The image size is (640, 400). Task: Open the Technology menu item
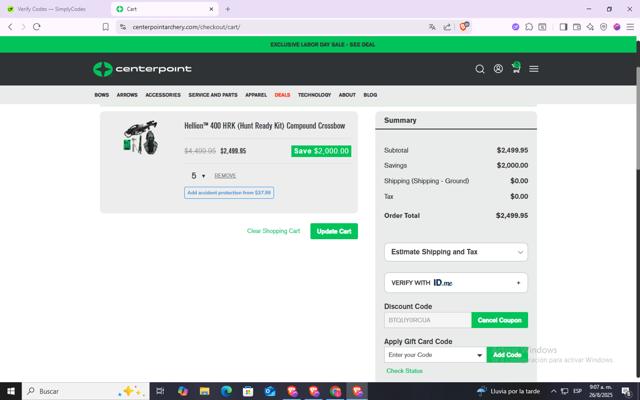coord(314,95)
